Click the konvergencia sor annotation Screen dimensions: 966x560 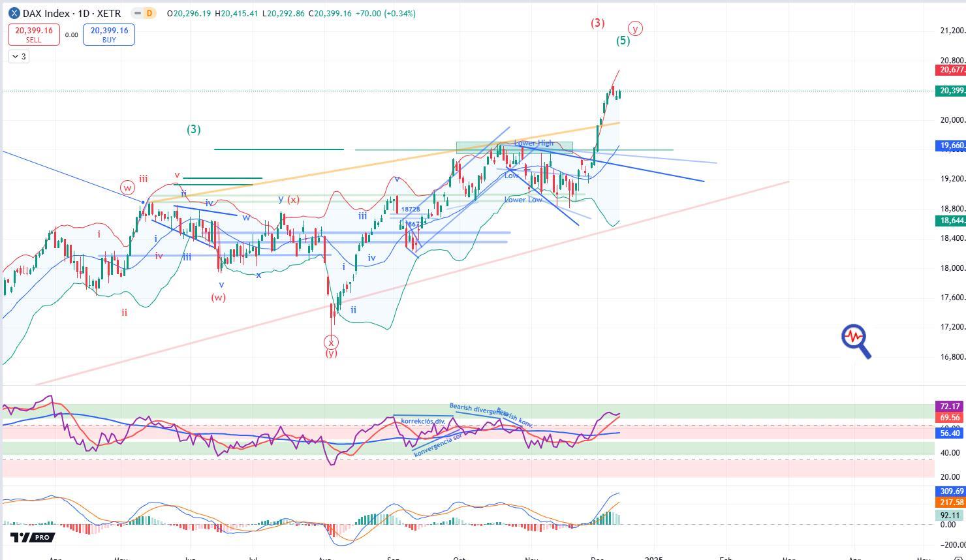click(x=437, y=444)
